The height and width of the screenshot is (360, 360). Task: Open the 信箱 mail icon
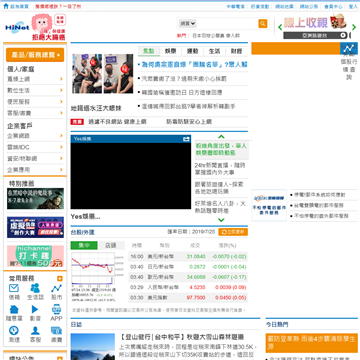point(14,288)
